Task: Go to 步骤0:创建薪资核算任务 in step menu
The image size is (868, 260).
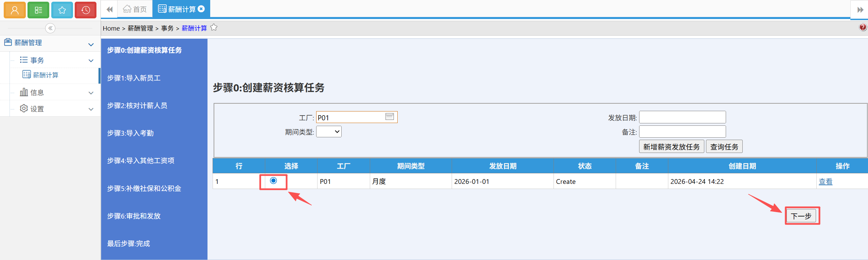Action: click(144, 50)
